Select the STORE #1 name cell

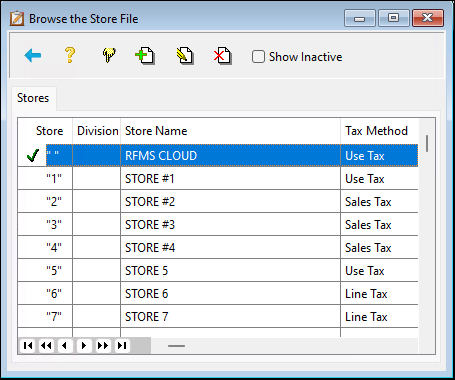[x=230, y=179]
